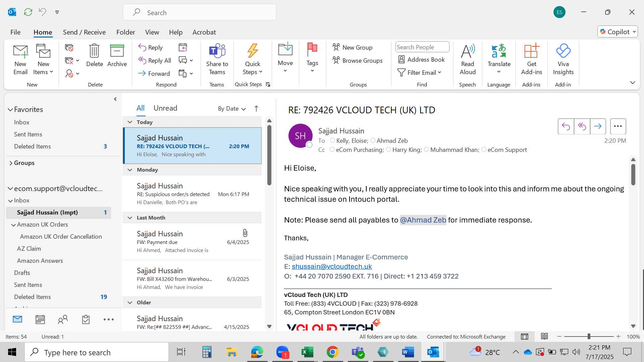This screenshot has width=644, height=362.
Task: Open Google Chrome from the taskbar
Action: tap(332, 352)
